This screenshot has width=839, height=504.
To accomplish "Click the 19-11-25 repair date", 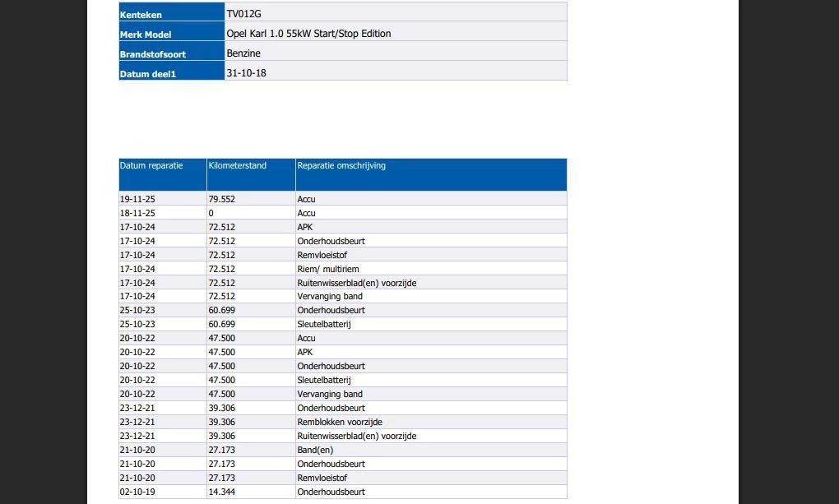I will 137,199.
